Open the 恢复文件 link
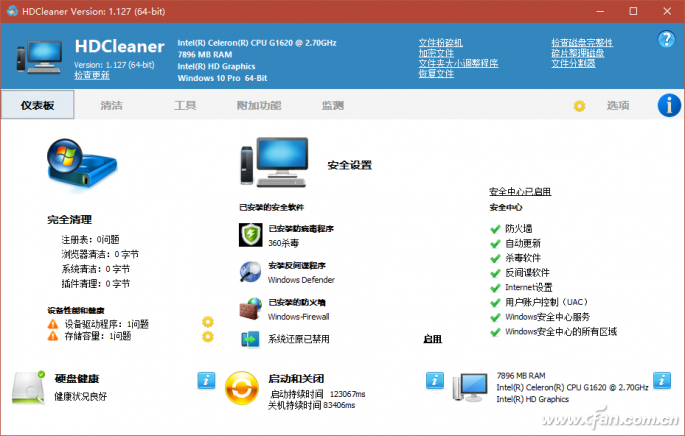The width and height of the screenshot is (685, 436). 436,73
